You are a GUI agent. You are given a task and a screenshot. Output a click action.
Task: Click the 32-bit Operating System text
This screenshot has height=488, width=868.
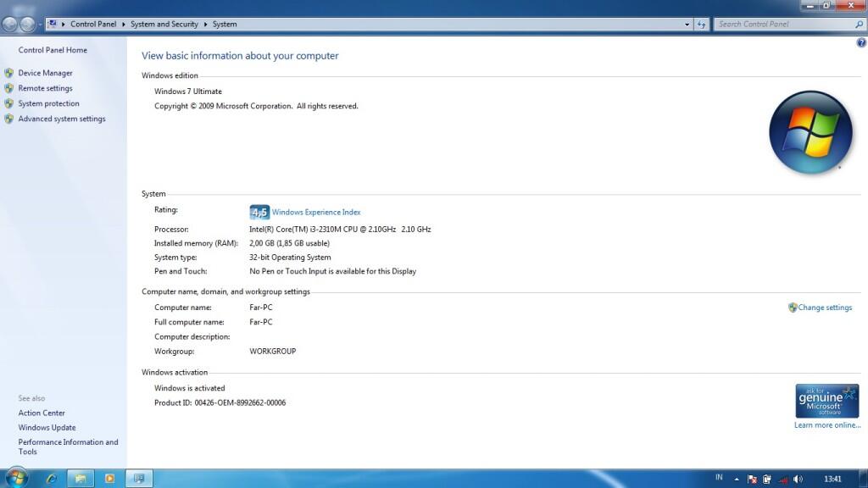click(290, 258)
